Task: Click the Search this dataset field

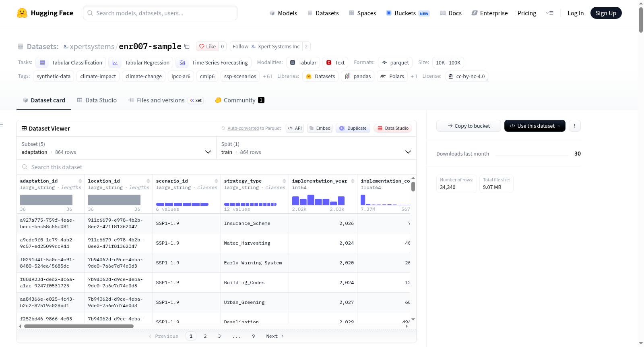Action: click(x=217, y=167)
